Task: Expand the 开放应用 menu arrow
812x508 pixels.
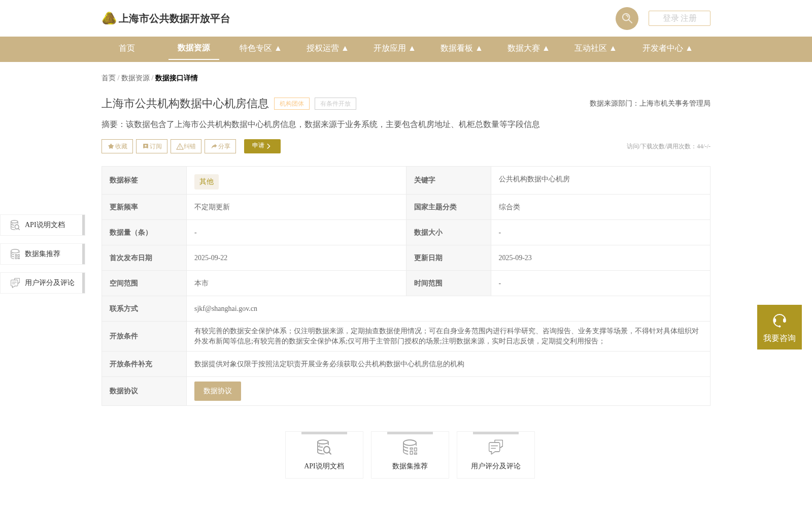Action: pos(412,48)
